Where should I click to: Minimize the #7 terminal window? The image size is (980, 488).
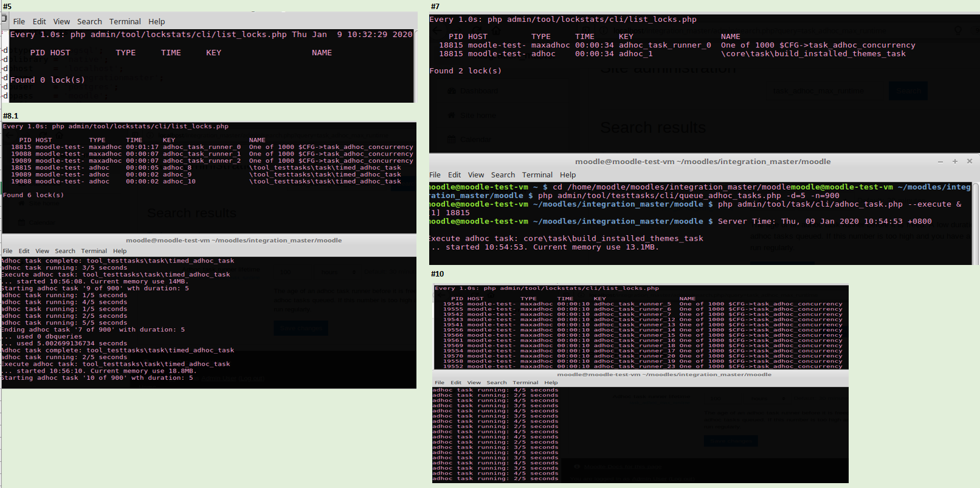tap(940, 162)
